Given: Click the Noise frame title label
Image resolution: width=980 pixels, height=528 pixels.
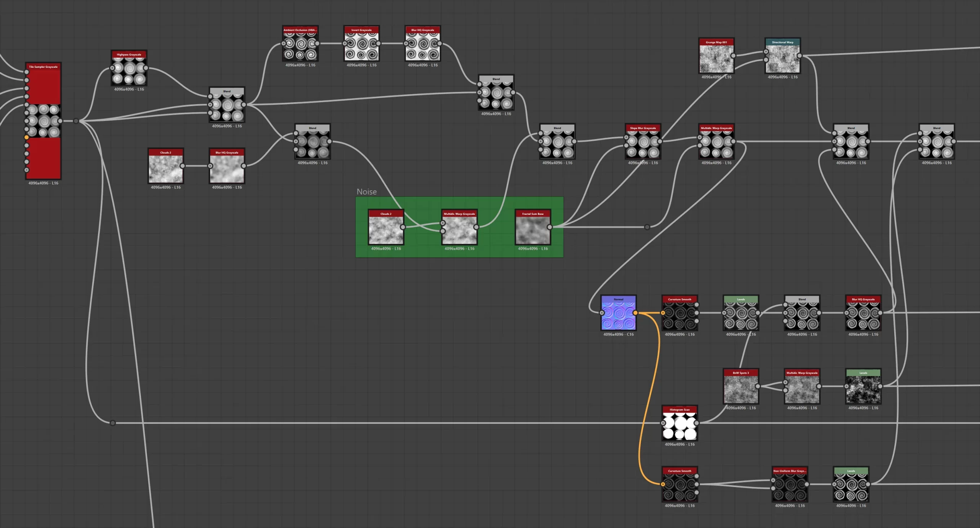Looking at the screenshot, I should [367, 192].
